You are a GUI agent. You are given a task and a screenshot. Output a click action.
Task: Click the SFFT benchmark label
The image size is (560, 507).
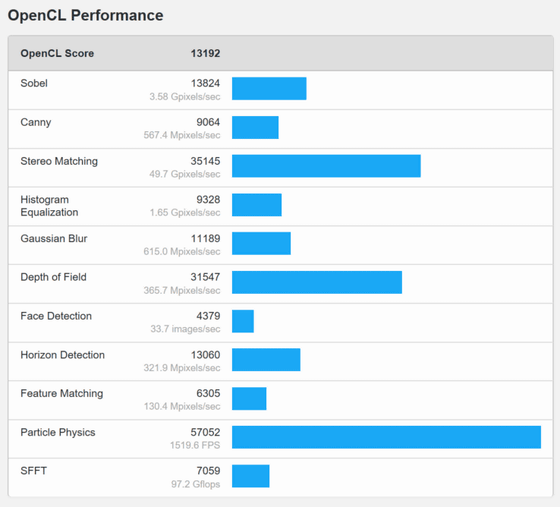point(34,471)
